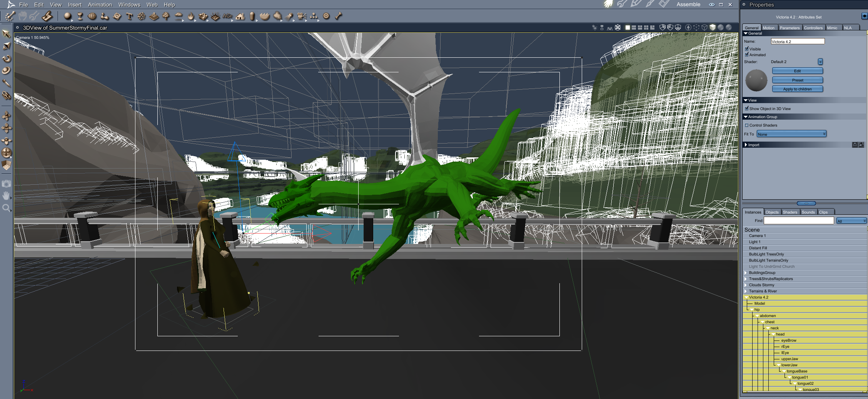Switch to single viewport layout
The width and height of the screenshot is (868, 399).
628,28
